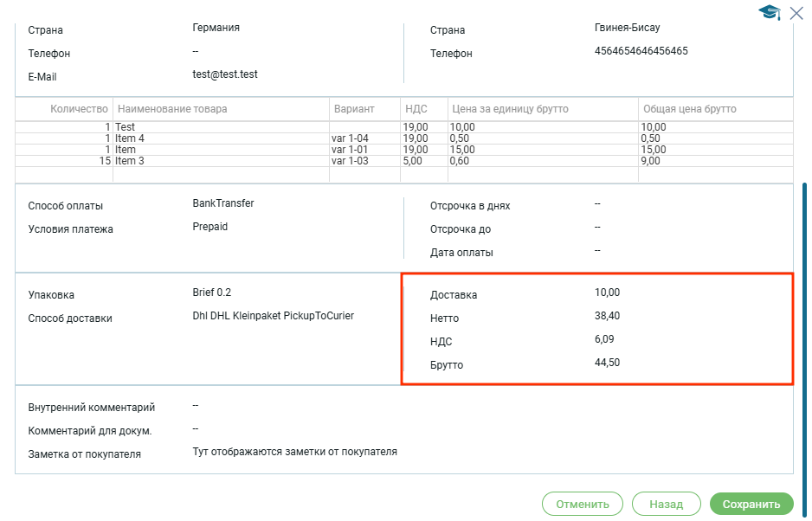Click the test@test.test email value
812x521 pixels.
(225, 74)
